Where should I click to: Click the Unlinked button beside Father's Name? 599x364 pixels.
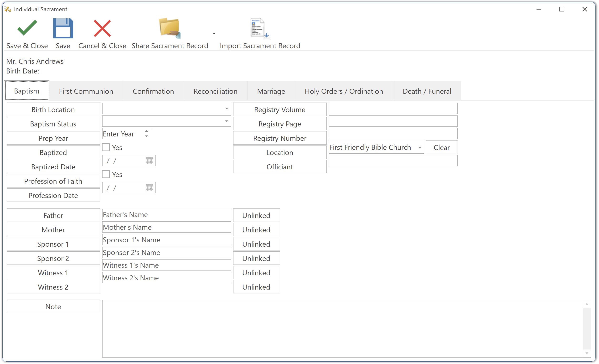[256, 215]
